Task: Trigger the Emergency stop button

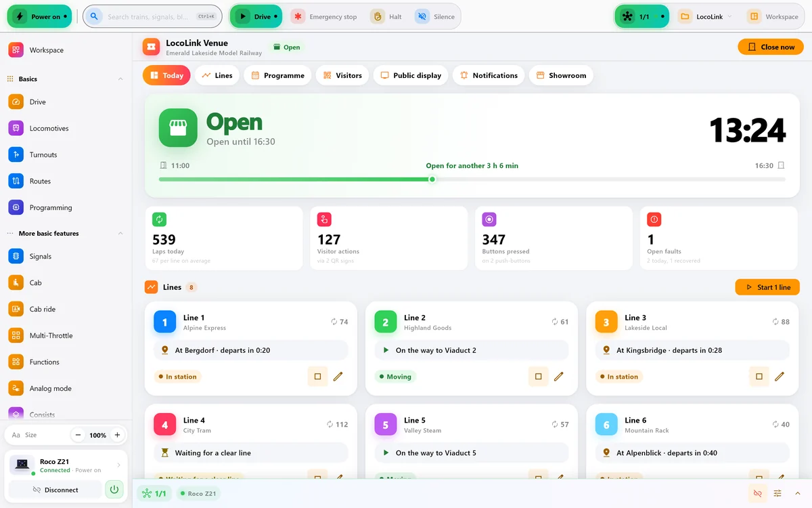Action: pyautogui.click(x=325, y=16)
